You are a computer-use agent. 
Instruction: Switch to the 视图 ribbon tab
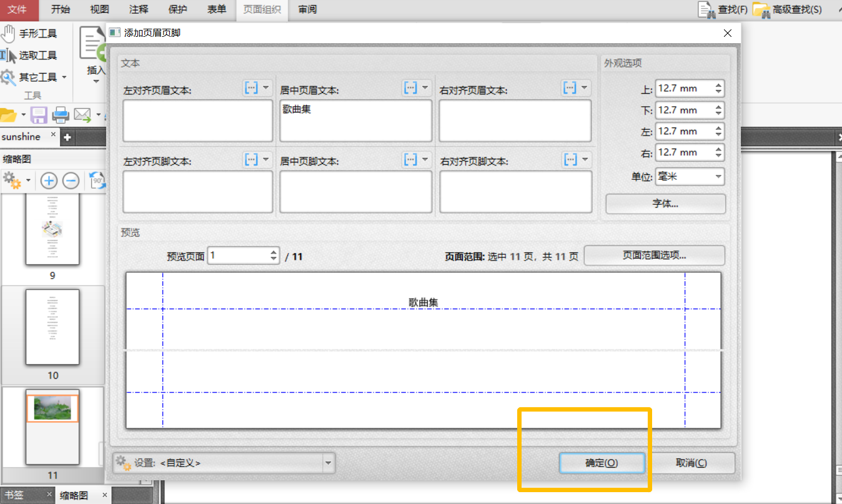click(99, 9)
